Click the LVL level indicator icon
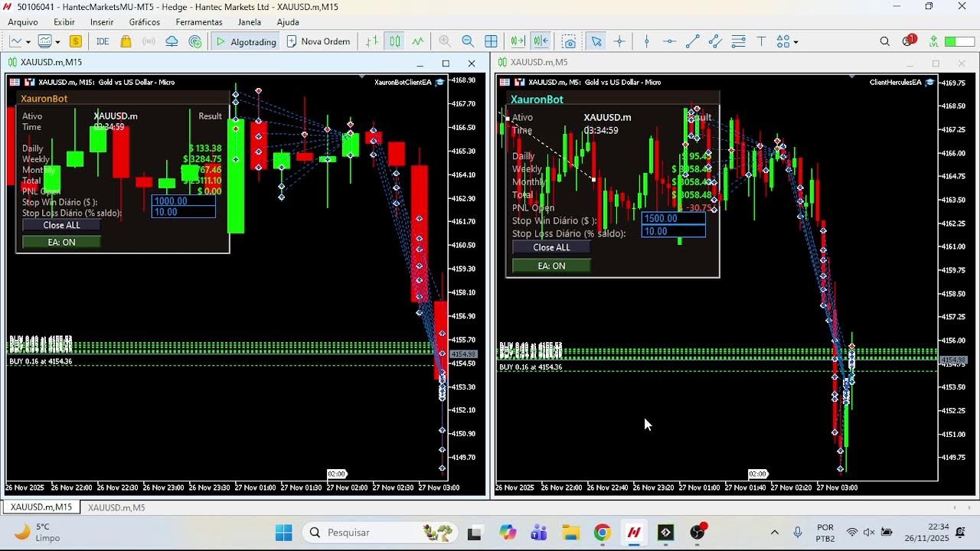Screen dimensions: 980x551 933,41
